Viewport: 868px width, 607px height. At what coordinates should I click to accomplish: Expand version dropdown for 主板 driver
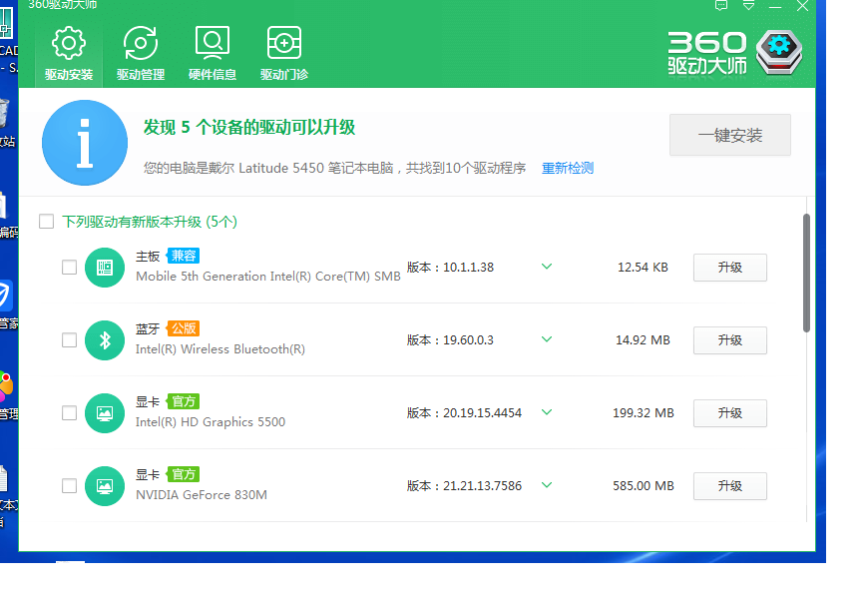point(547,267)
